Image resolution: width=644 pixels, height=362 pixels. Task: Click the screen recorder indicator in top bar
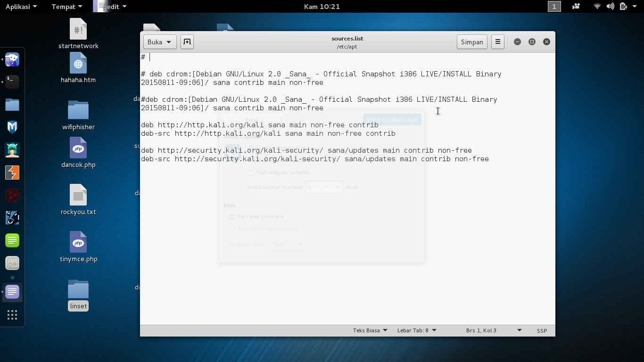pyautogui.click(x=576, y=7)
